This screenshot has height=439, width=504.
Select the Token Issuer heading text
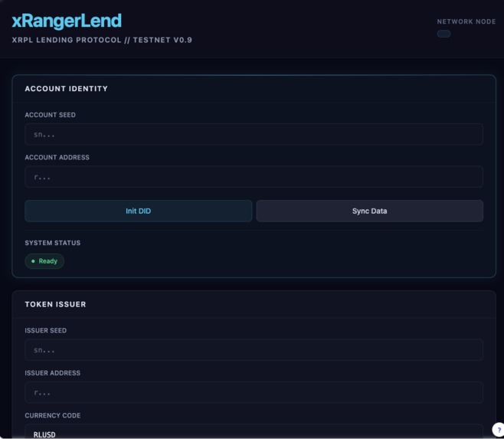(x=55, y=304)
